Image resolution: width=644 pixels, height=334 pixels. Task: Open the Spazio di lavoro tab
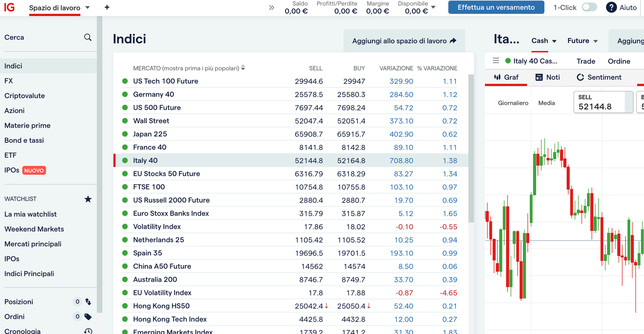[55, 8]
